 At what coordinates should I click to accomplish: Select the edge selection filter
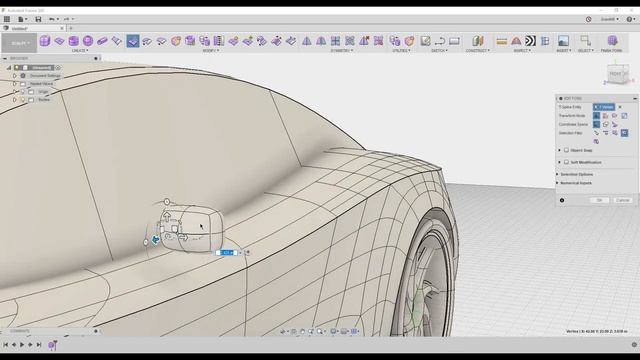pos(606,133)
